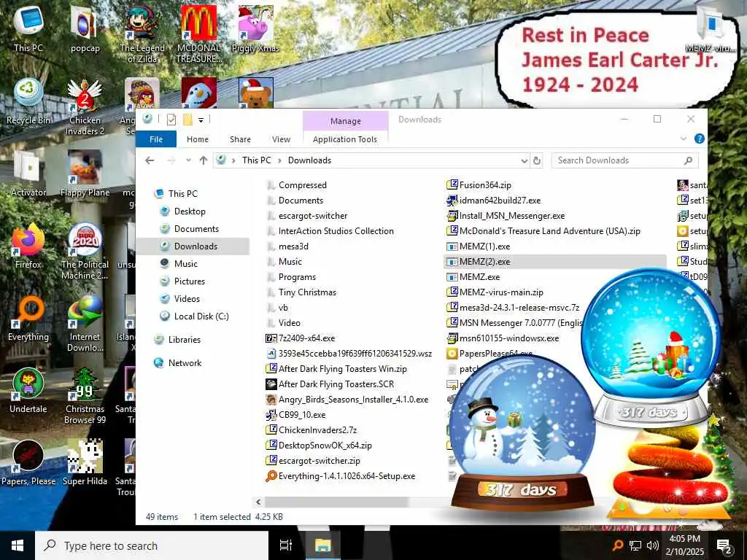747x560 pixels.
Task: Click the taskbar clock and date
Action: (684, 545)
